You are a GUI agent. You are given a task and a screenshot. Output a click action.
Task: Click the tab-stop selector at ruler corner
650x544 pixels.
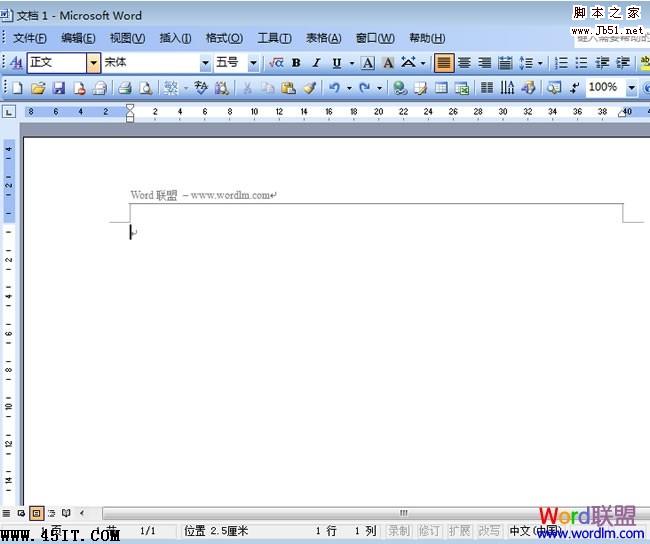coord(9,111)
